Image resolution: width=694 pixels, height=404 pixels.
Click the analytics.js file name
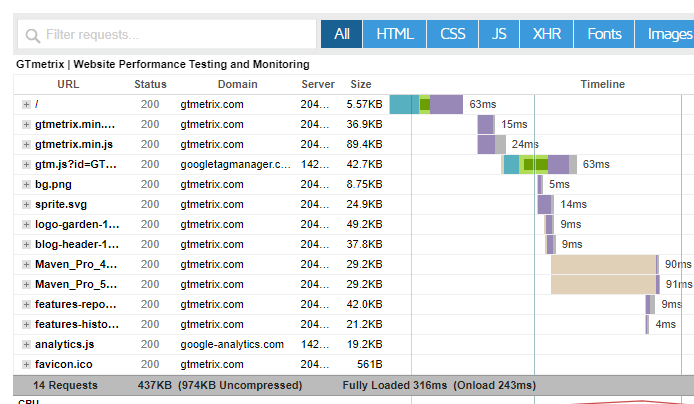click(x=65, y=344)
